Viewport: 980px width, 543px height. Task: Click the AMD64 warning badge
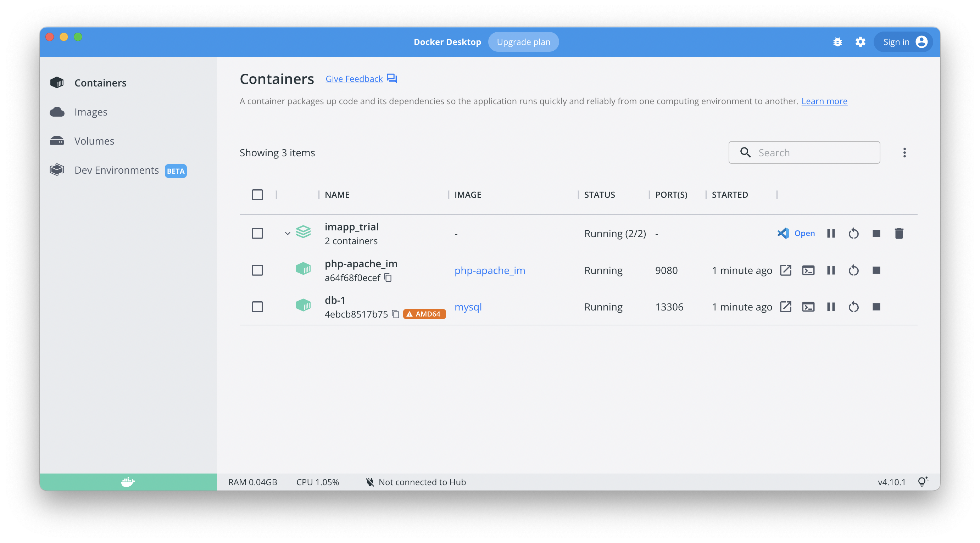tap(424, 314)
